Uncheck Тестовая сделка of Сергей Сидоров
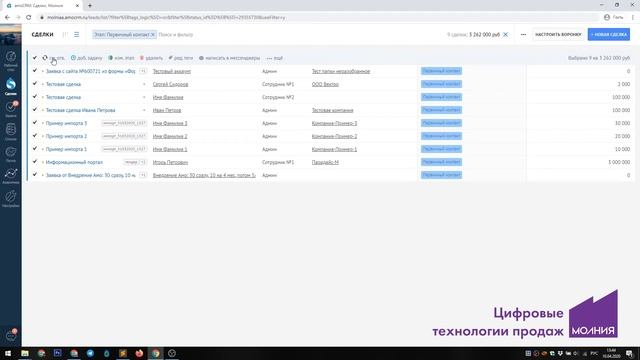The height and width of the screenshot is (360, 640). point(35,84)
